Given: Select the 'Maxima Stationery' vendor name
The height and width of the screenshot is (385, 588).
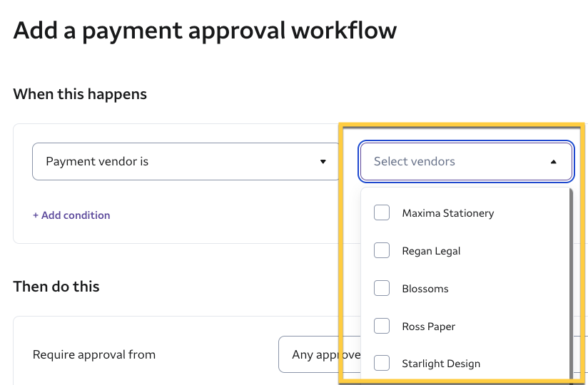Looking at the screenshot, I should pos(447,213).
